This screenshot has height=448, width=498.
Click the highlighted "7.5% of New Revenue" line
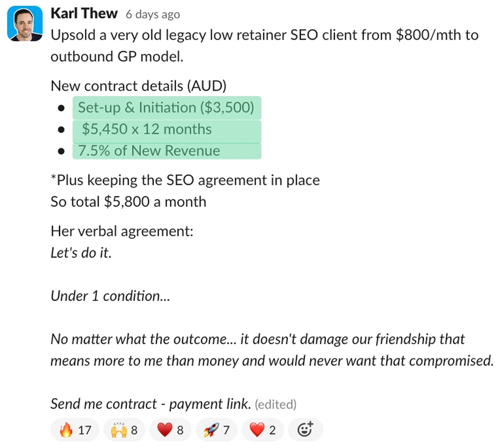pos(149,151)
